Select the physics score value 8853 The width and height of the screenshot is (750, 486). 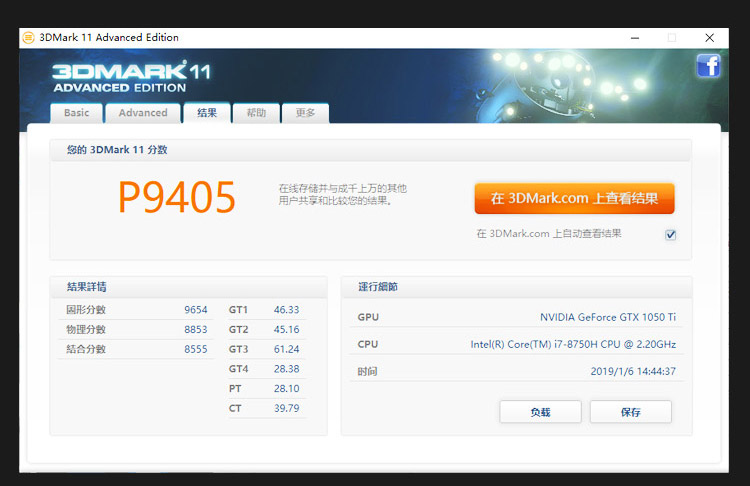coord(196,330)
